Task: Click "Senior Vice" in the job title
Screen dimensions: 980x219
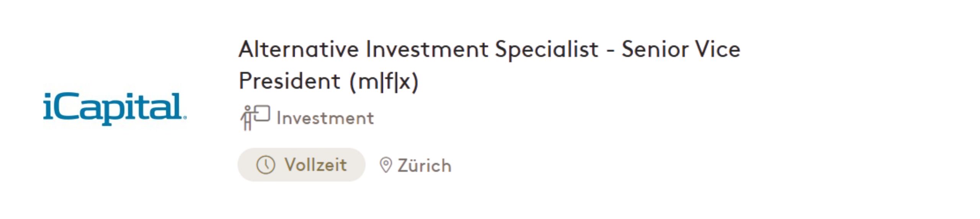Action: point(681,49)
